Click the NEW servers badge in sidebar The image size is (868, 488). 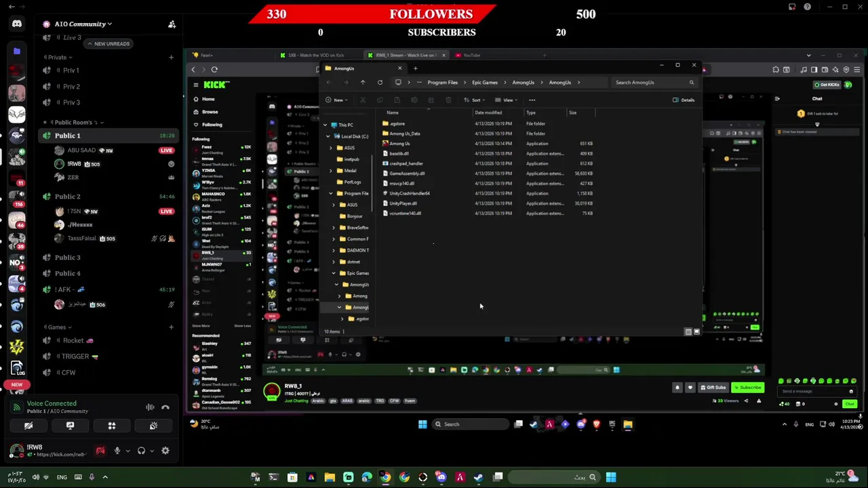[x=17, y=384]
